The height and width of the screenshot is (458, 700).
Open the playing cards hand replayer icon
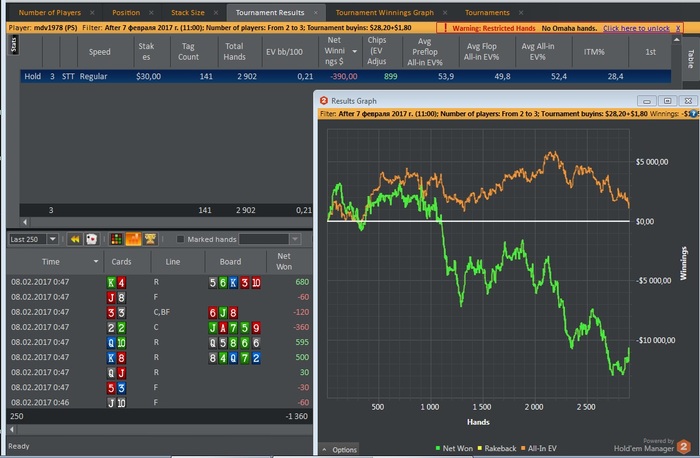pos(92,239)
